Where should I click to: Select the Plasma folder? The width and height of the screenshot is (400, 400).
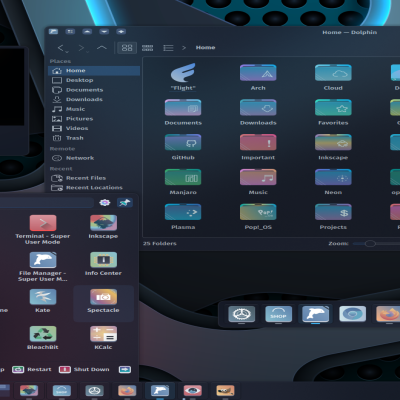click(183, 216)
